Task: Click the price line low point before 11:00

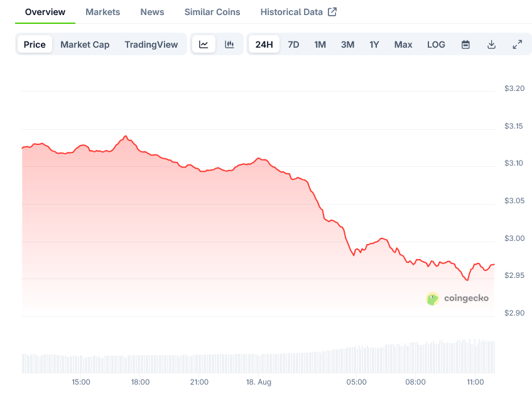Action: 467,280
